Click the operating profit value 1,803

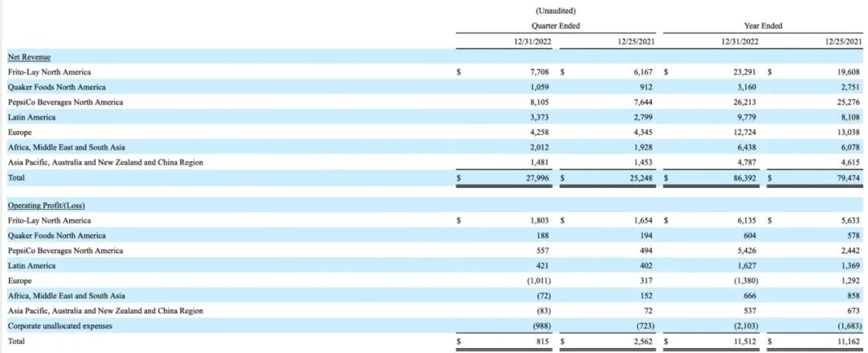[542, 220]
